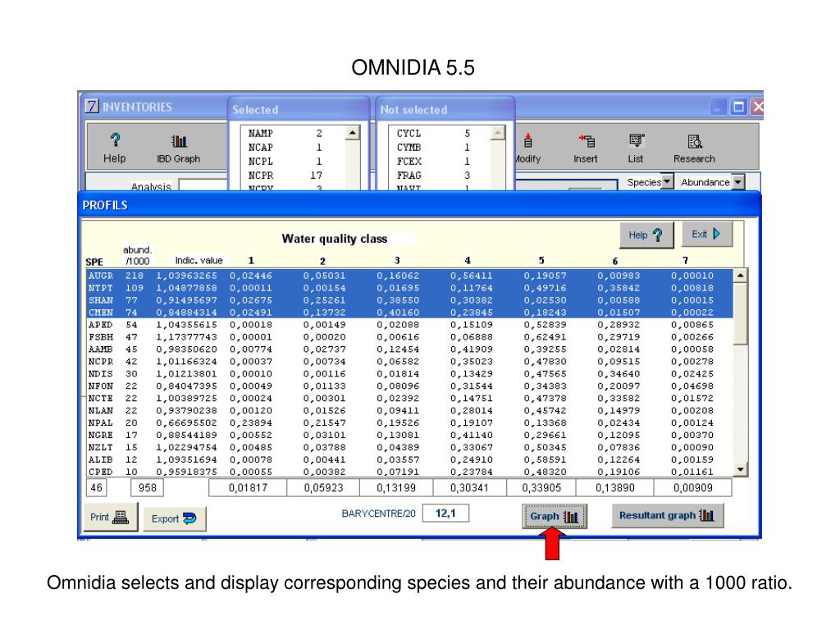Select the NPAL species row
Screen dimensions: 840x630
click(x=410, y=423)
